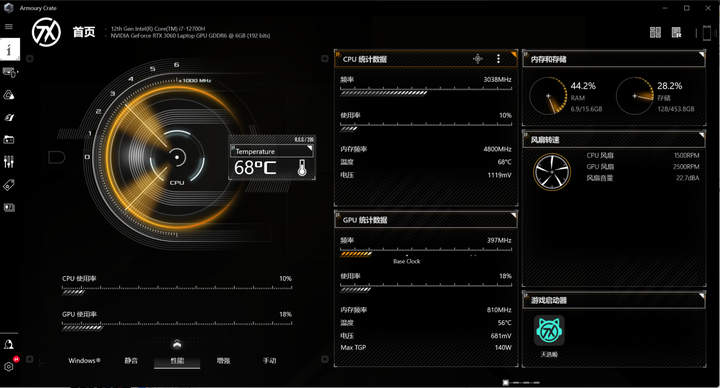Click the 风扇转速 panel header
720x388 pixels.
tap(614, 139)
